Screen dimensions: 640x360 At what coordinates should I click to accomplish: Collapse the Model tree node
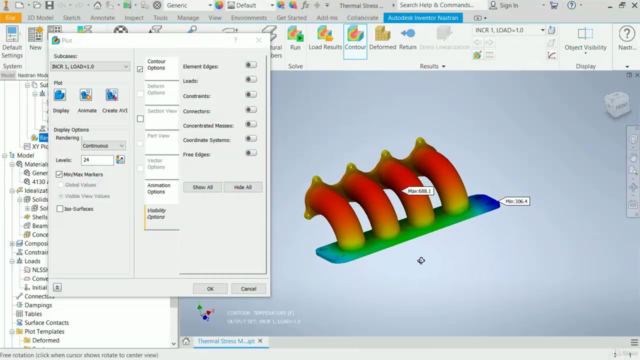(5, 156)
